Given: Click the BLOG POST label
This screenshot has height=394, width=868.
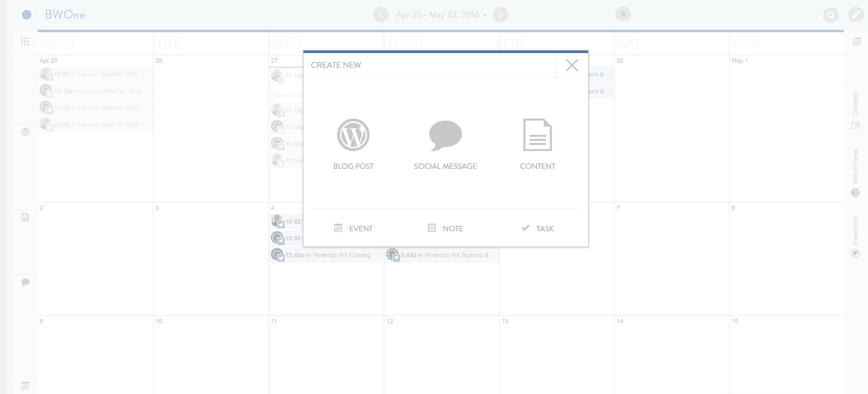Looking at the screenshot, I should click(x=353, y=166).
